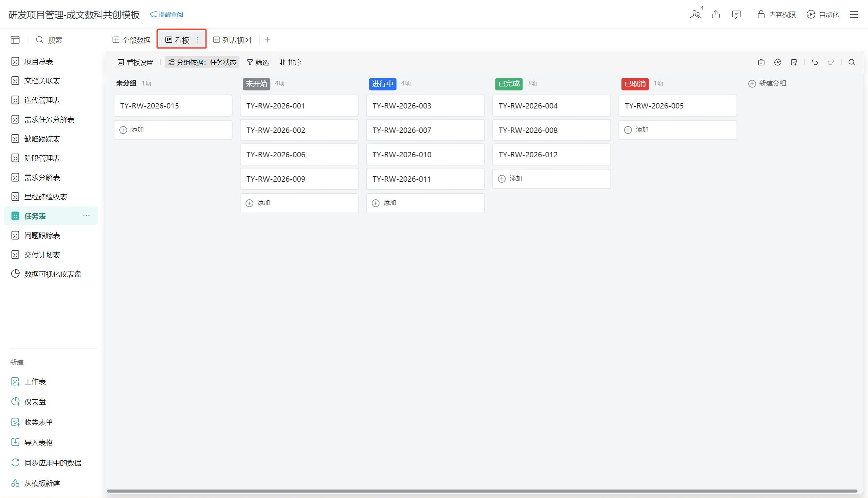Screen dimensions: 868x498
Task: Click the sidebar 搜索 field
Action: 55,40
